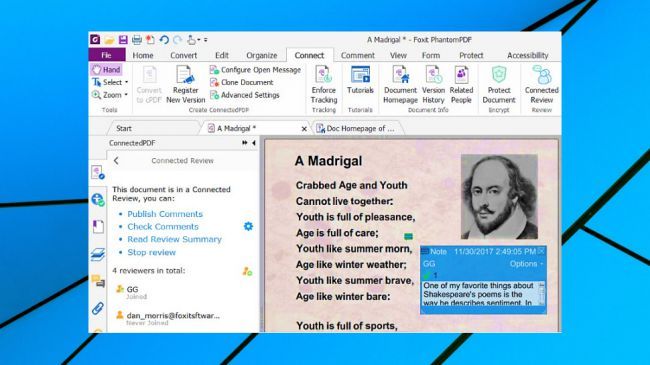Print using the printer icon in quick access
This screenshot has width=650, height=365.
(x=137, y=40)
